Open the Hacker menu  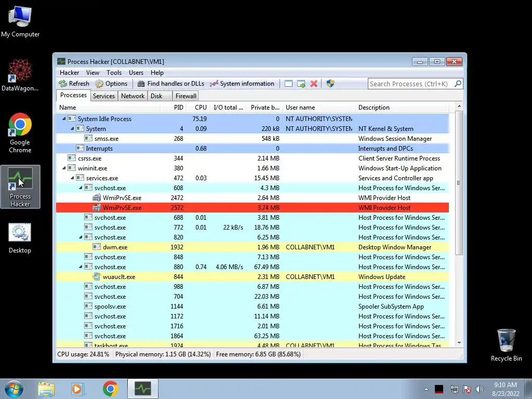(69, 73)
